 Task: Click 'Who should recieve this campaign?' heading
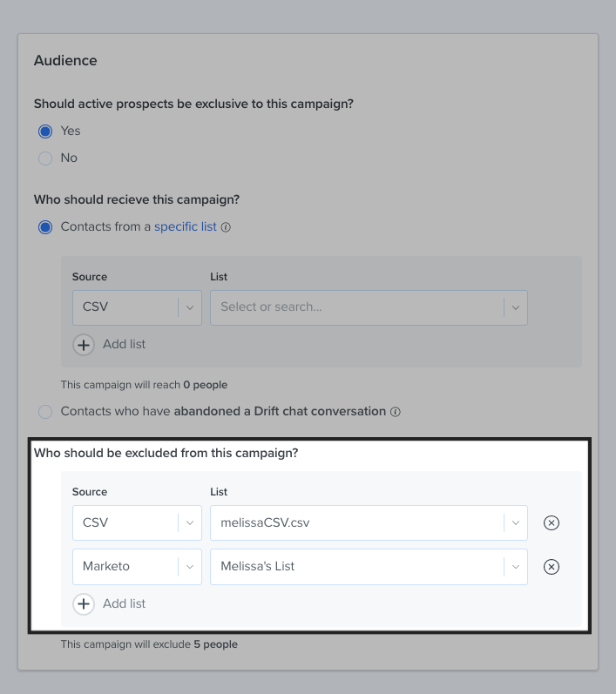137,199
